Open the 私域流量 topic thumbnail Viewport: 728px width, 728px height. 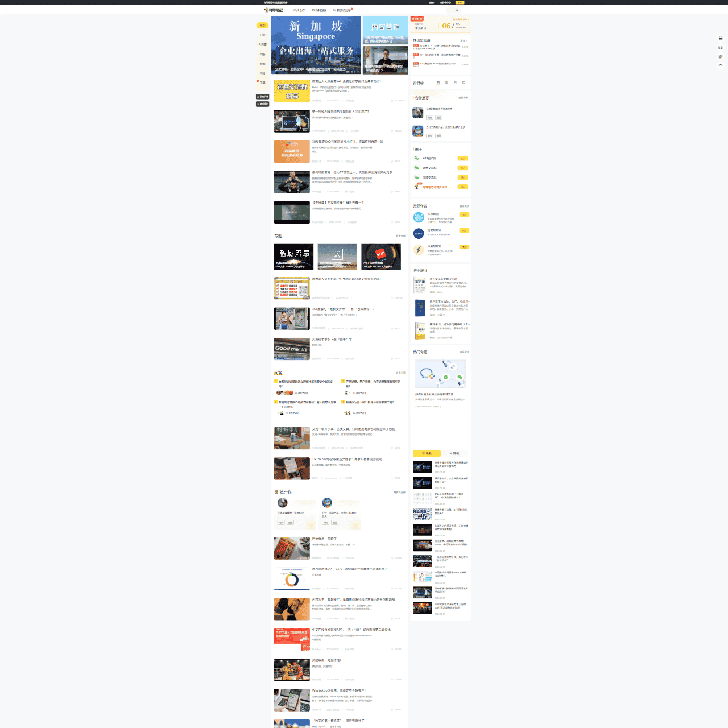[x=293, y=257]
